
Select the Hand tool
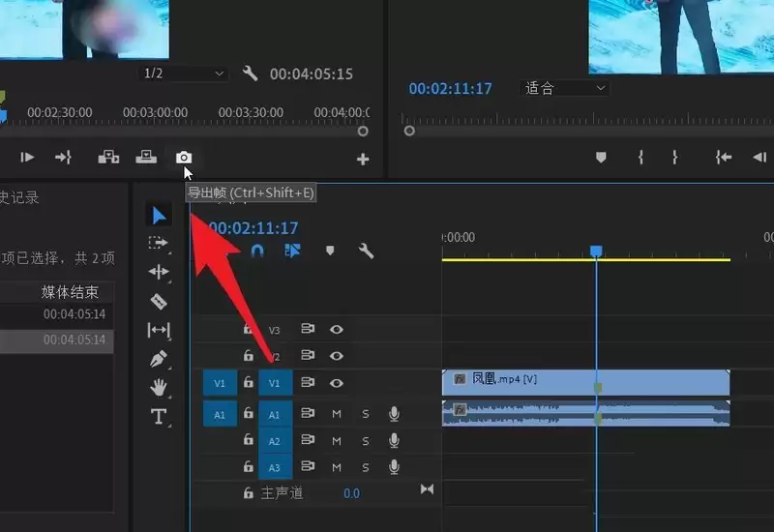159,388
